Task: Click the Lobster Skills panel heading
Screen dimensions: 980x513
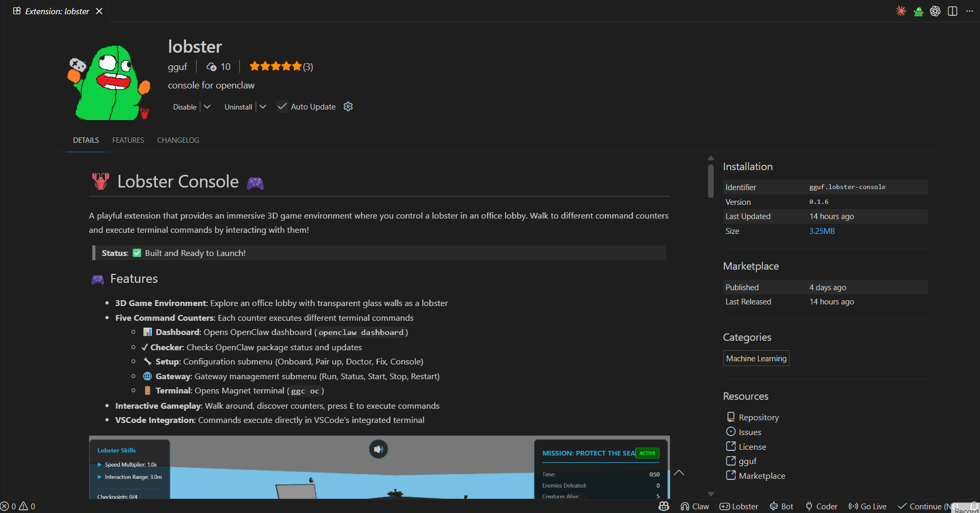Action: [117, 450]
